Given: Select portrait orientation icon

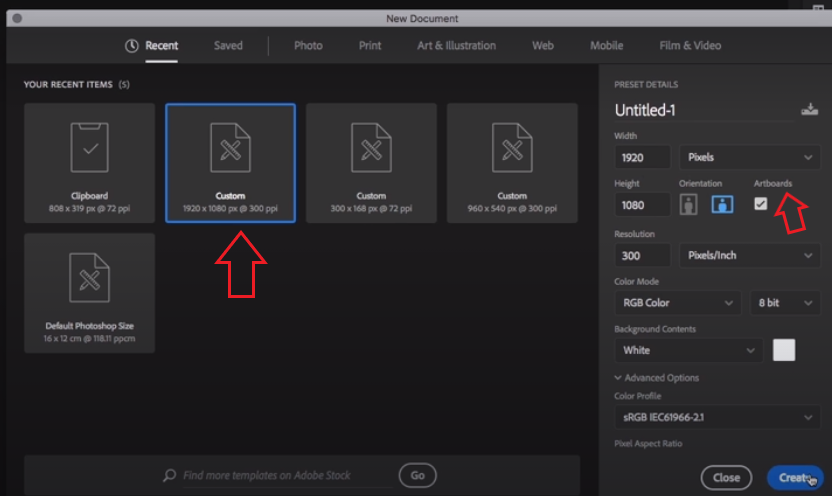Looking at the screenshot, I should pos(689,205).
